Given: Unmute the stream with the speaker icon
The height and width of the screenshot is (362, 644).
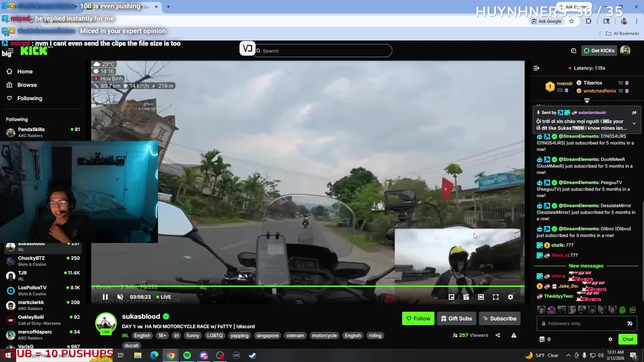Looking at the screenshot, I should tap(120, 297).
